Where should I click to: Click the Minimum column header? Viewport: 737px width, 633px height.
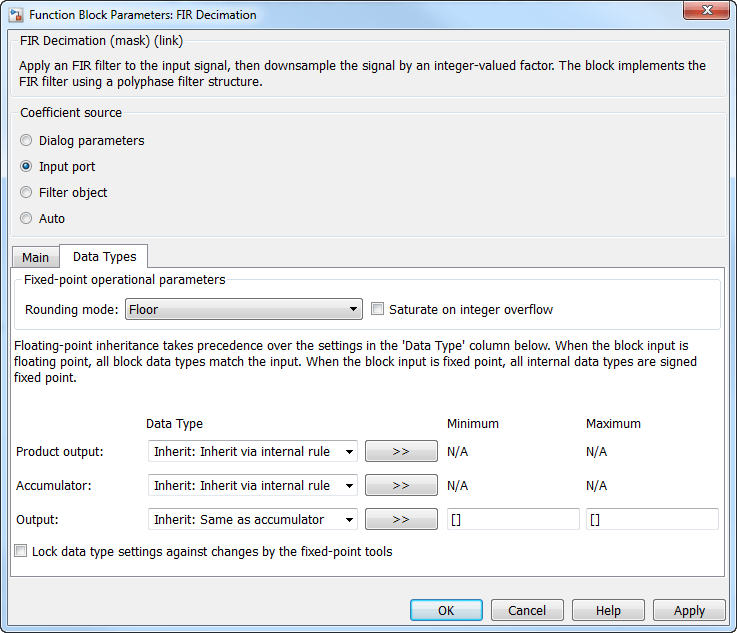pyautogui.click(x=473, y=424)
